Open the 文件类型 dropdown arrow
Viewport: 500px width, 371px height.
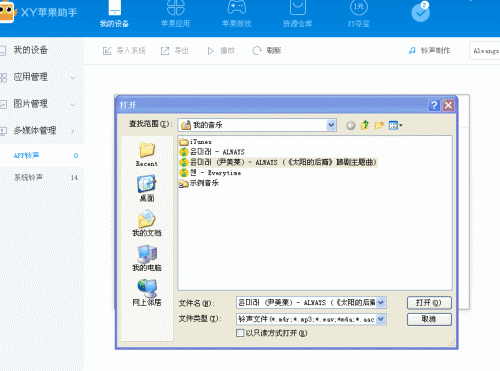pos(381,319)
